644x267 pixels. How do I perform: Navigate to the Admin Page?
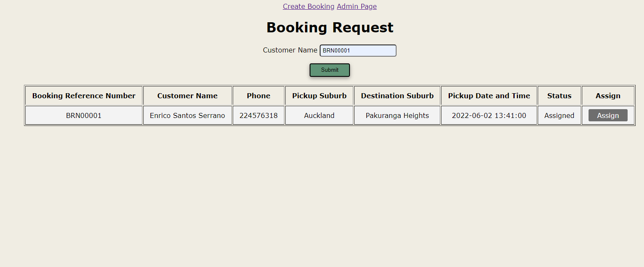pos(356,6)
